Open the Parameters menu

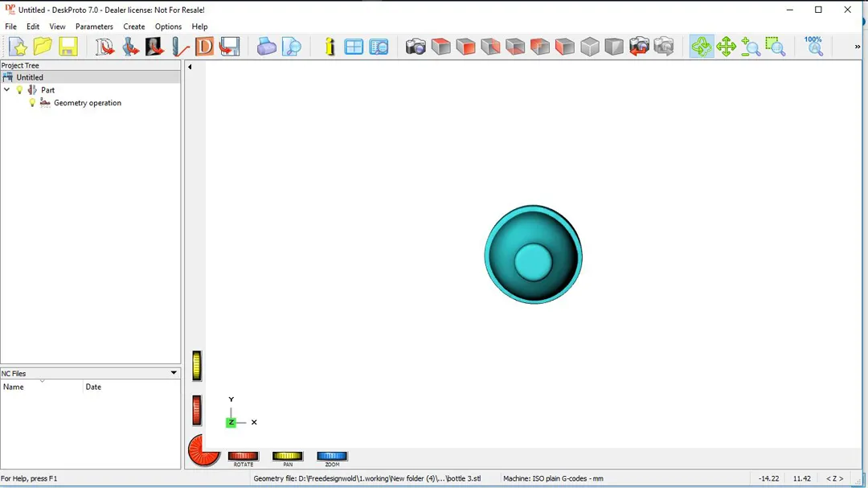click(94, 27)
